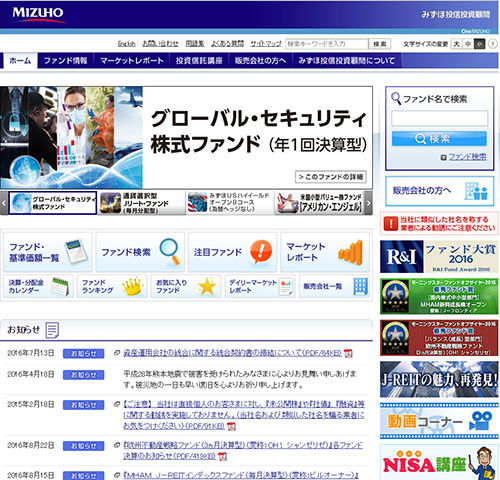Open the 販売会社の方へ menu
This screenshot has width=500, height=480.
click(260, 61)
